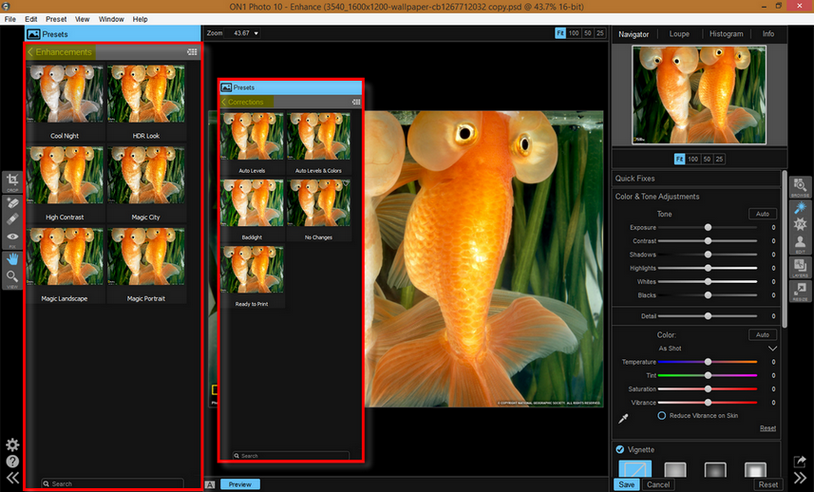Open the Zoom 43.67 dropdown
Screen dimensions: 814x492
click(x=246, y=33)
